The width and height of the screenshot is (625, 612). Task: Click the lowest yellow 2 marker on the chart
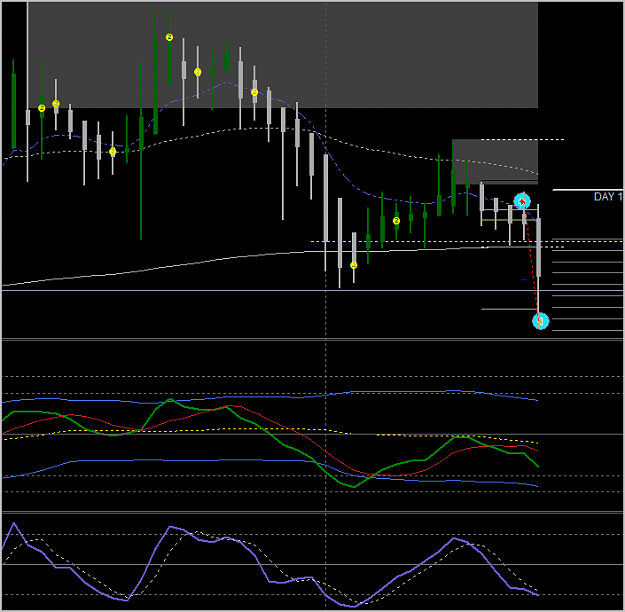354,265
